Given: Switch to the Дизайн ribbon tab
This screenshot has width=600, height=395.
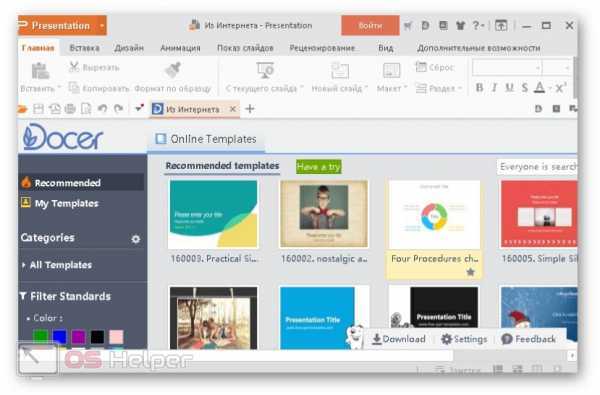Looking at the screenshot, I should (129, 48).
